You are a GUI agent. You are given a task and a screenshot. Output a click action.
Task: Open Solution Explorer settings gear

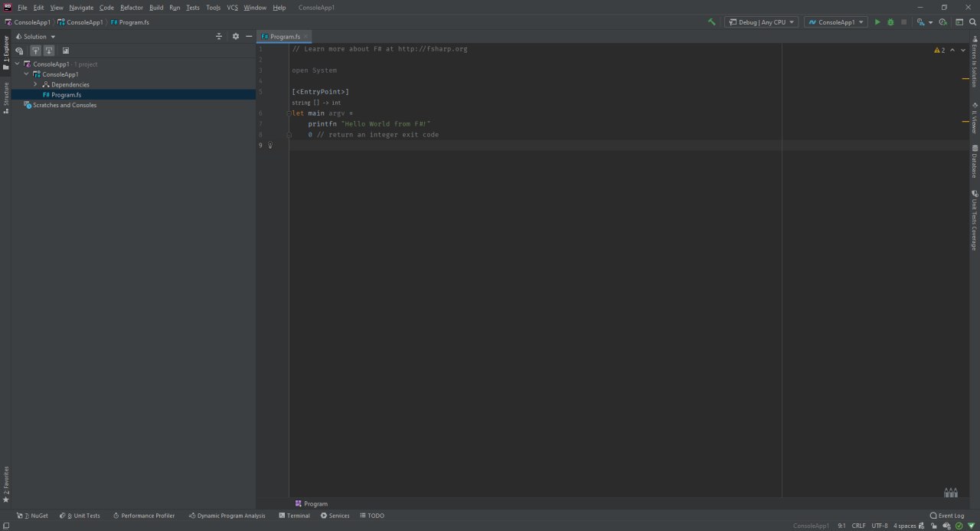click(x=236, y=37)
